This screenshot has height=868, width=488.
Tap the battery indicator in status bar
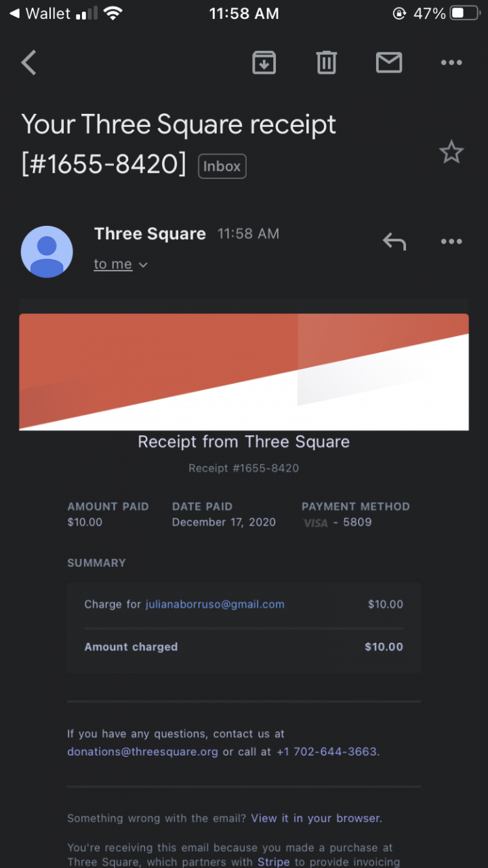point(466,14)
